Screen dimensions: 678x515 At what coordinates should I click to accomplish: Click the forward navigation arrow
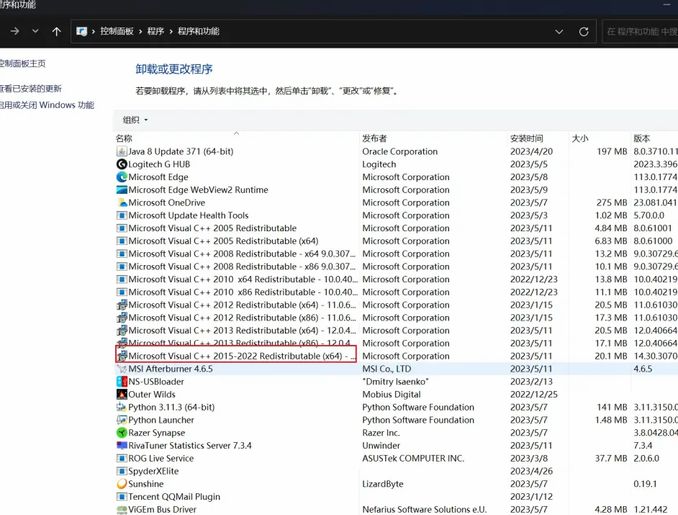[14, 31]
